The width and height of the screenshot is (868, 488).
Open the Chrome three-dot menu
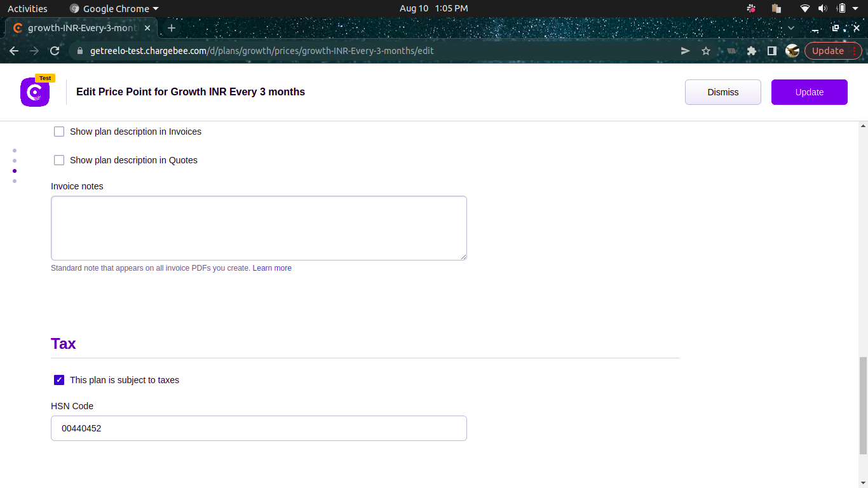pyautogui.click(x=854, y=50)
